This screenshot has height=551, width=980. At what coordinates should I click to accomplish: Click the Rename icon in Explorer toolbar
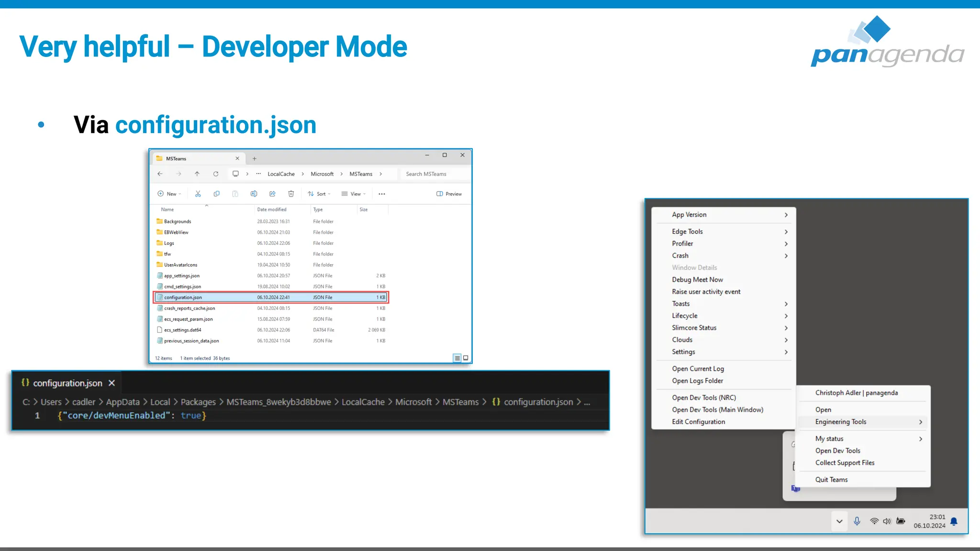pyautogui.click(x=254, y=194)
